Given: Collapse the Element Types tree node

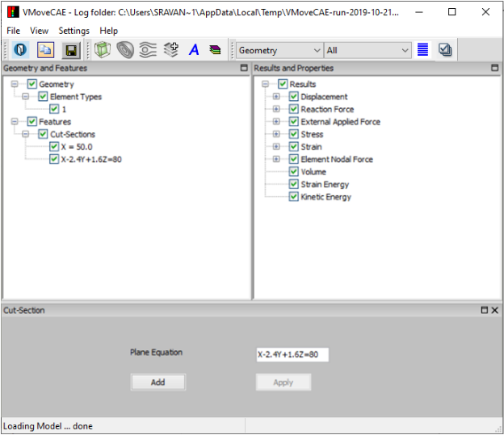Looking at the screenshot, I should [x=26, y=96].
